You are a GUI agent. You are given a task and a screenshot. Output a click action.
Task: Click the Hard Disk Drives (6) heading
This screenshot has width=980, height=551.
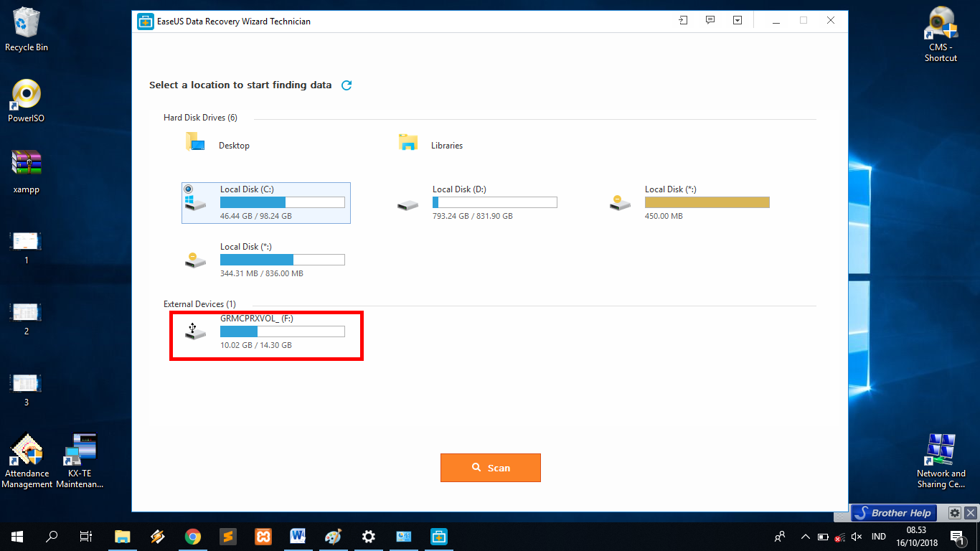point(200,118)
